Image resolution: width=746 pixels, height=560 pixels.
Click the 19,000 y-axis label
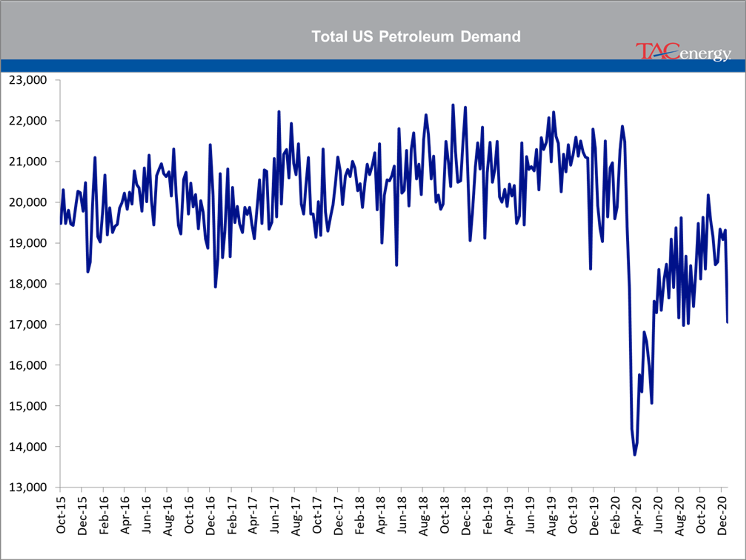[28, 243]
